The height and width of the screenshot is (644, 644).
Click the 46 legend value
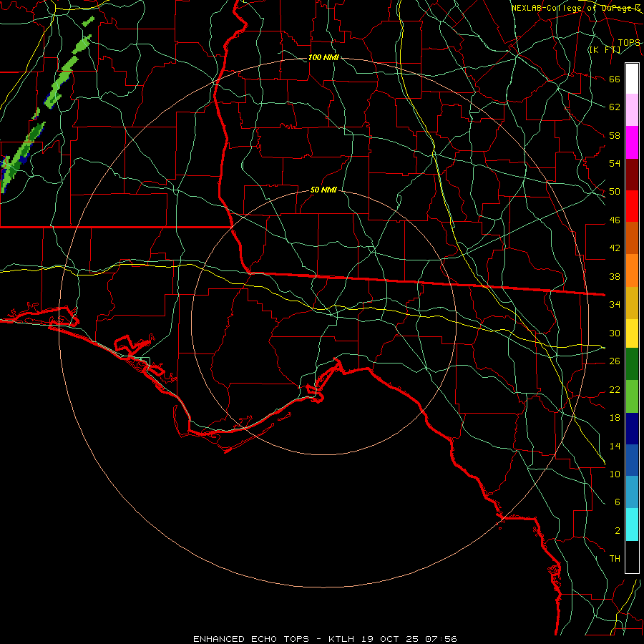tap(615, 220)
